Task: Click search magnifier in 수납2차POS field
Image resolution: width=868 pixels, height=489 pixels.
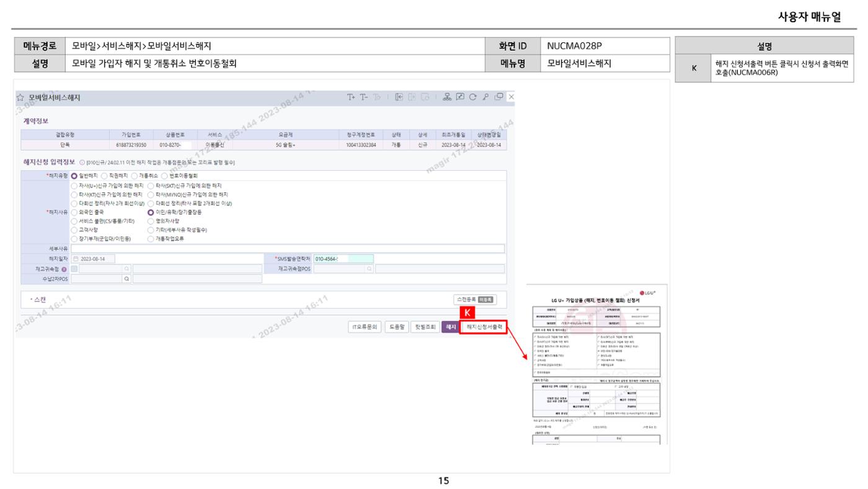Action: [126, 279]
